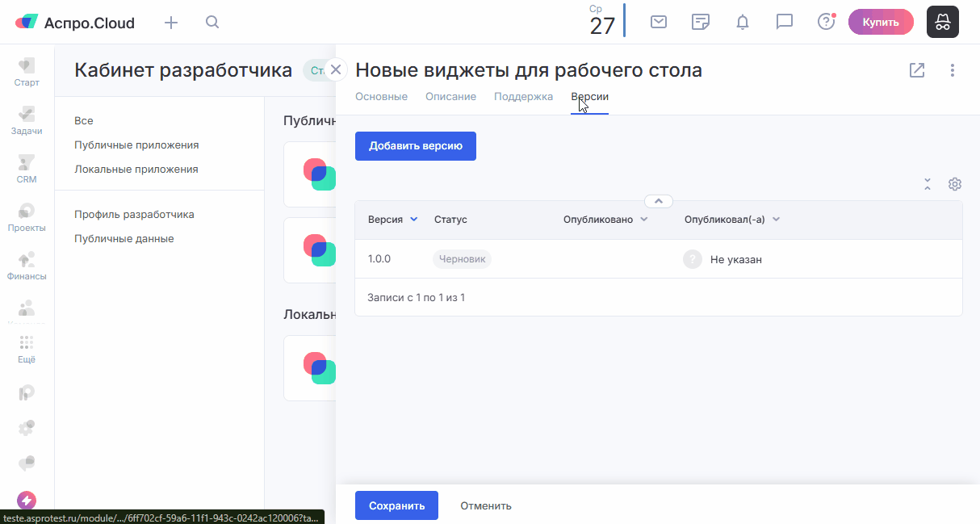Click version 1.0.0 cell
The height and width of the screenshot is (524, 980).
379,260
